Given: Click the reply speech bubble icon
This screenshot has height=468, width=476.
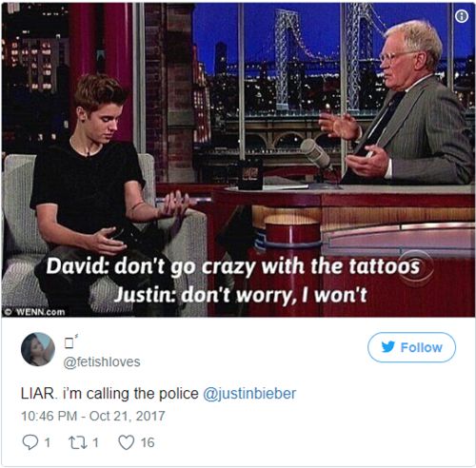Looking at the screenshot, I should (x=30, y=442).
